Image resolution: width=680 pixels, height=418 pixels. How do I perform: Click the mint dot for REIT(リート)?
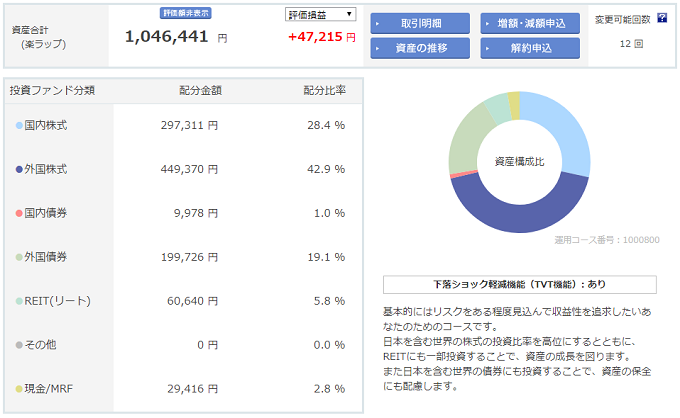pos(19,301)
